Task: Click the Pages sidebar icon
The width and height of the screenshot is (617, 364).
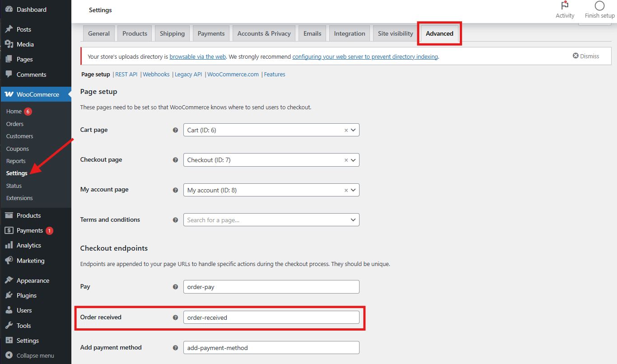Action: pos(9,59)
